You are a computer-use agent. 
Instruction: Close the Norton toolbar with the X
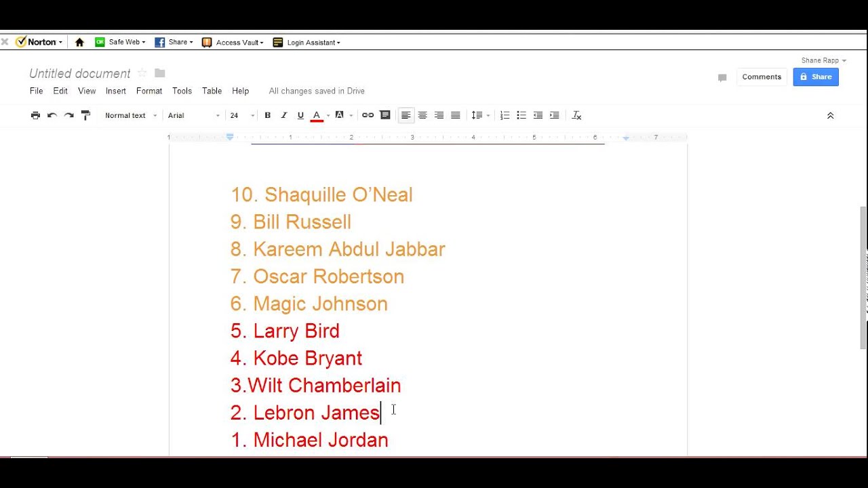tap(5, 41)
